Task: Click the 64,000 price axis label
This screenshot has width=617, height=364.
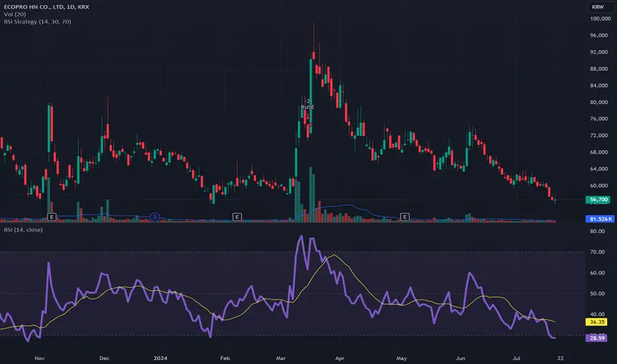Action: (598, 169)
